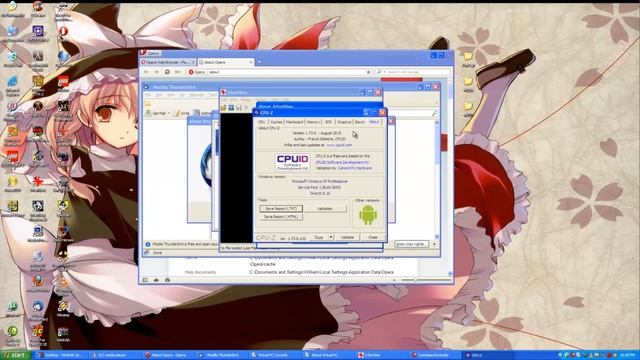Image resolution: width=640 pixels, height=360 pixels.
Task: Click the Thunderbird window vertical scrollbar
Action: coord(437,180)
